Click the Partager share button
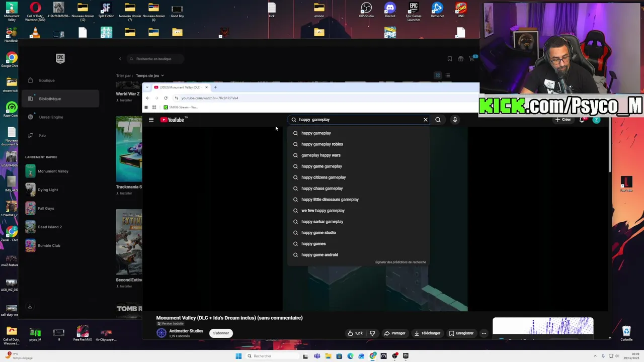The height and width of the screenshot is (362, 644). point(395,333)
